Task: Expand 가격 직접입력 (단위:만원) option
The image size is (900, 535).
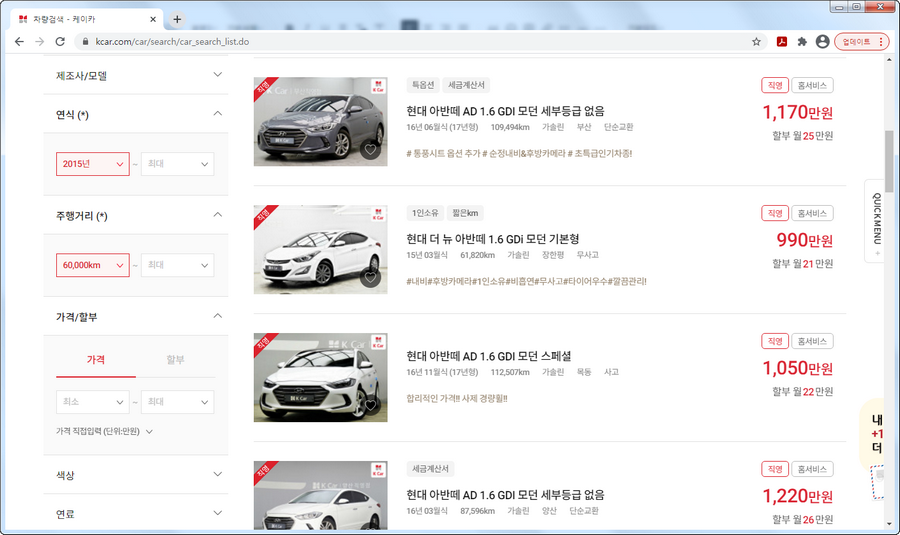Action: pyautogui.click(x=104, y=431)
